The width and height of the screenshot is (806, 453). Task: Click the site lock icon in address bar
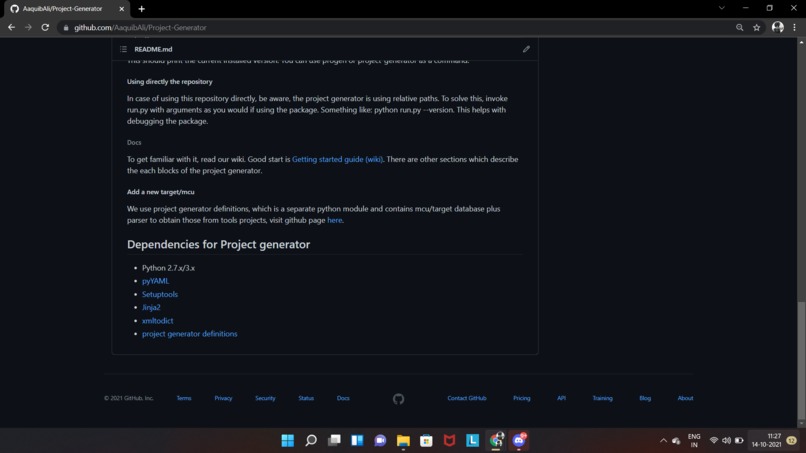pos(66,28)
